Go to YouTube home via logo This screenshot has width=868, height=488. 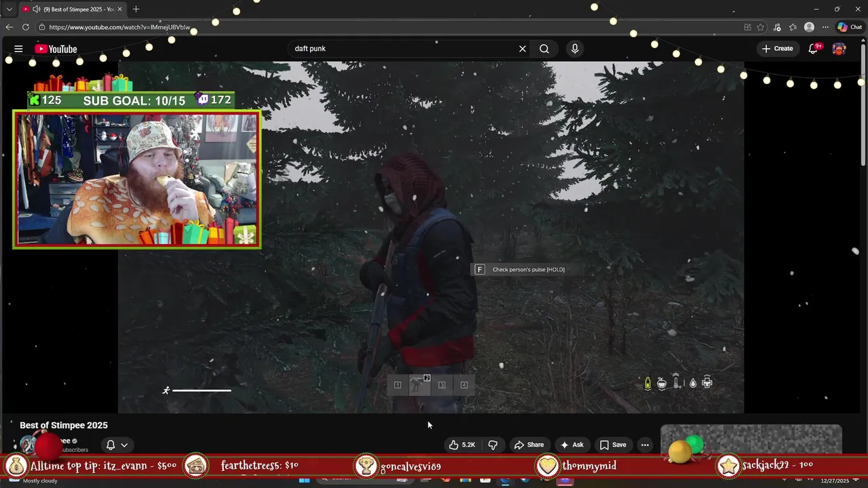(56, 49)
